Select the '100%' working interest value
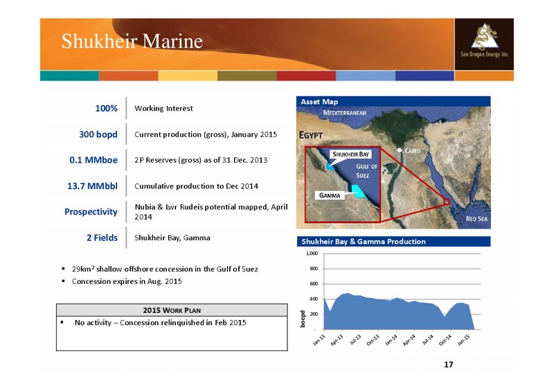The image size is (554, 392). pyautogui.click(x=107, y=108)
